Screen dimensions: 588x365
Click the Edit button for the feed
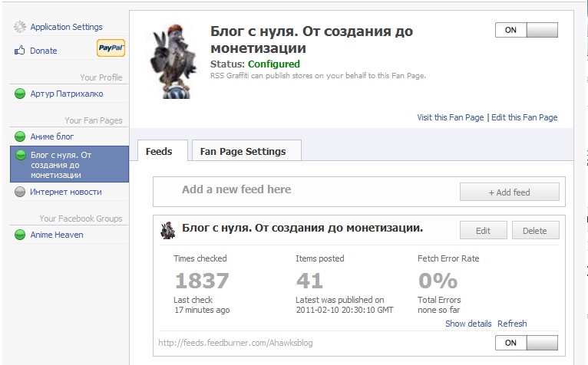pos(483,231)
